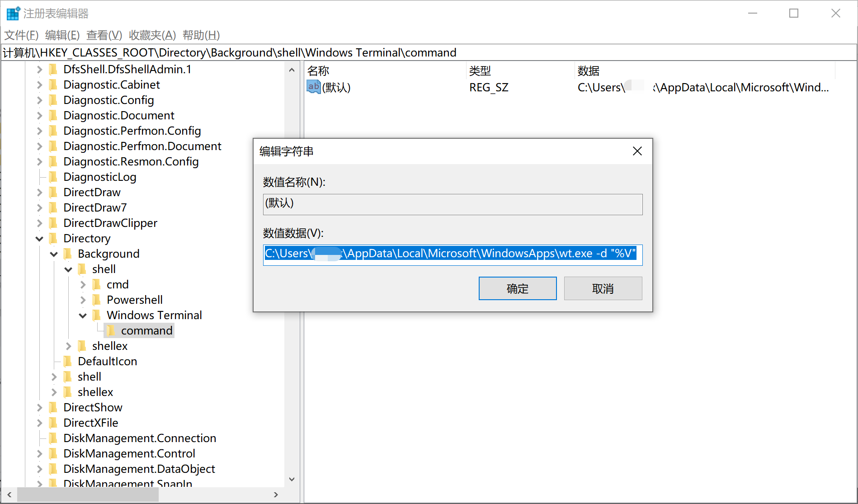Click the DefaultIcon folder icon

click(x=68, y=361)
